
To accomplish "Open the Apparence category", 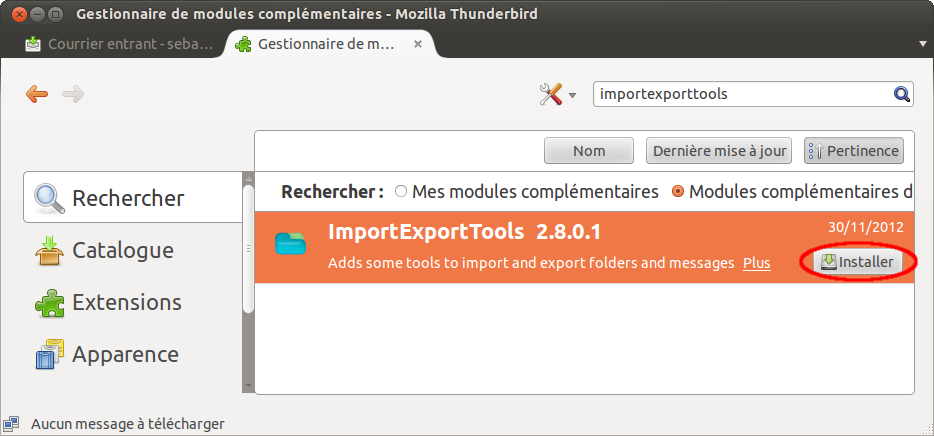I will (133, 354).
